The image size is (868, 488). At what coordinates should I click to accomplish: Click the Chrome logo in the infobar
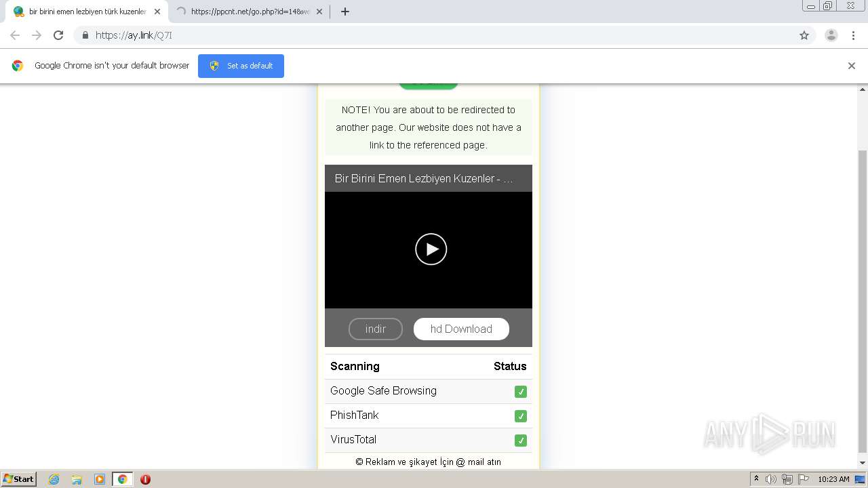pos(18,66)
